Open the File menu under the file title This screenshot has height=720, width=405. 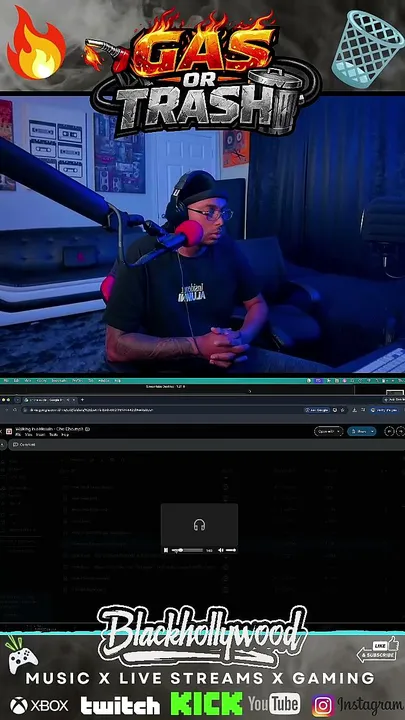[x=18, y=434]
